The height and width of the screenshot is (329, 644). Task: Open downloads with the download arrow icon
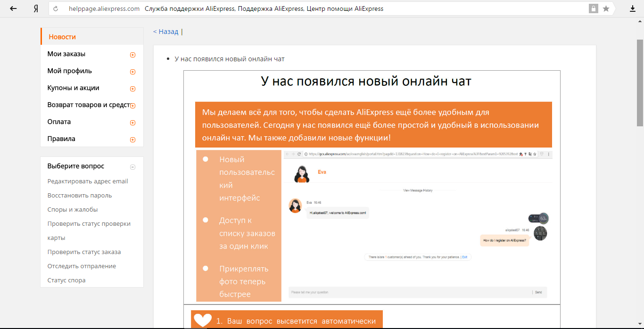tap(633, 8)
